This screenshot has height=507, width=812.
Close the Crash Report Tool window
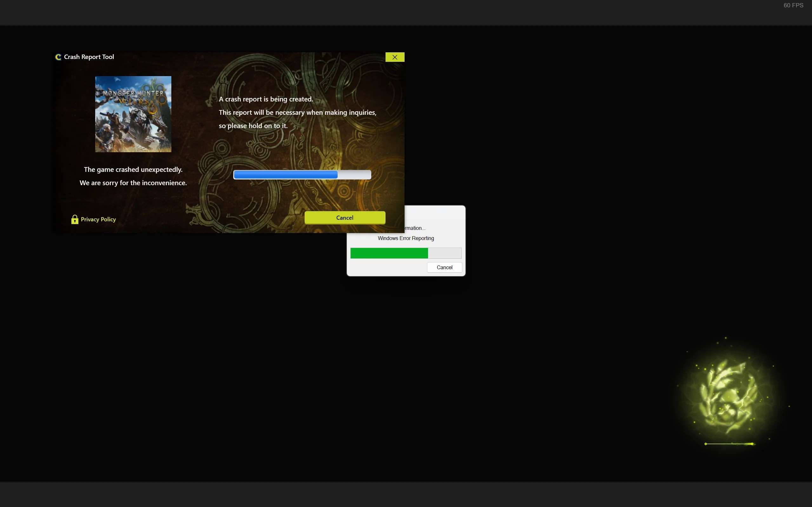[x=395, y=57]
